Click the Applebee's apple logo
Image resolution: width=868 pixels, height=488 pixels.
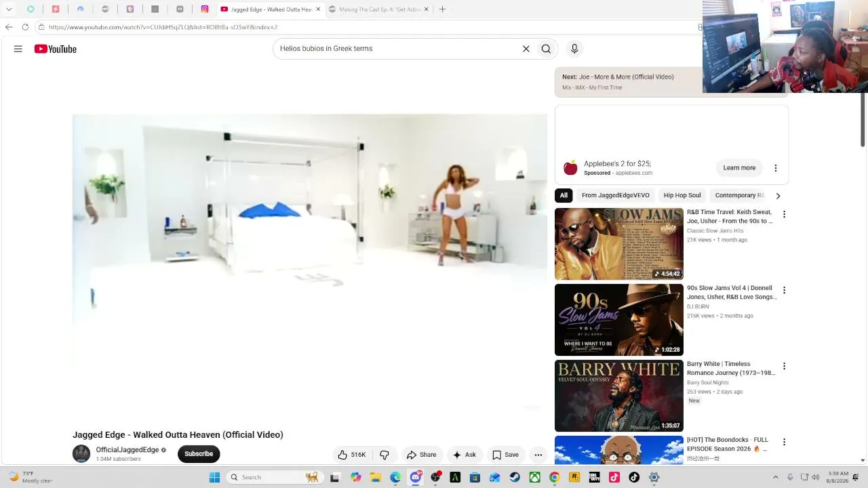[x=570, y=167]
